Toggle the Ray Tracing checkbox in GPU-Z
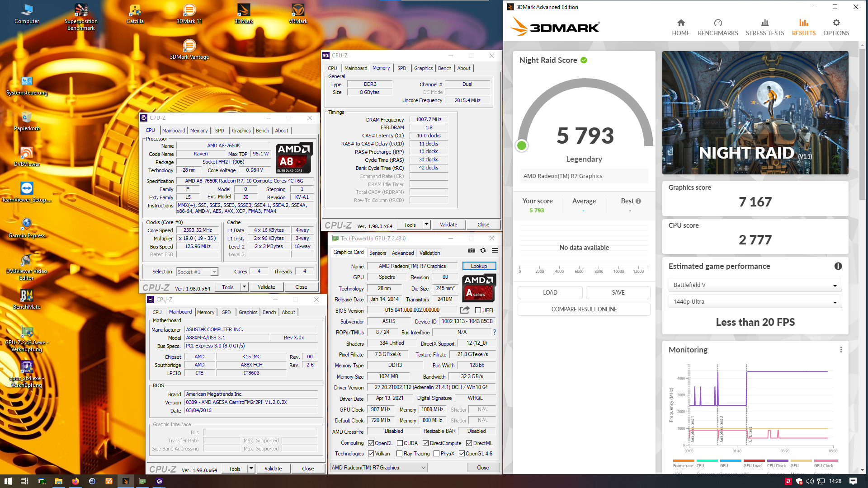The width and height of the screenshot is (868, 488). coord(399,454)
